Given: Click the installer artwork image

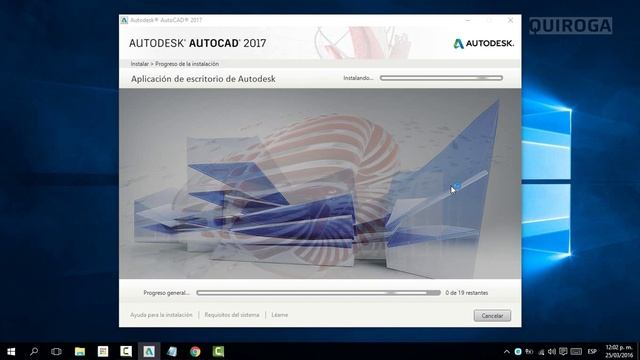Looking at the screenshot, I should (x=320, y=184).
